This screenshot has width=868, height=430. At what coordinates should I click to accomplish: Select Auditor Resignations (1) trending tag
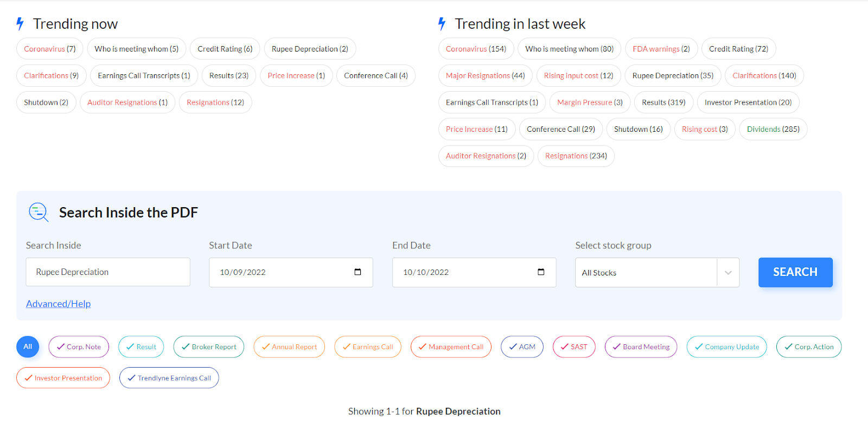click(127, 102)
